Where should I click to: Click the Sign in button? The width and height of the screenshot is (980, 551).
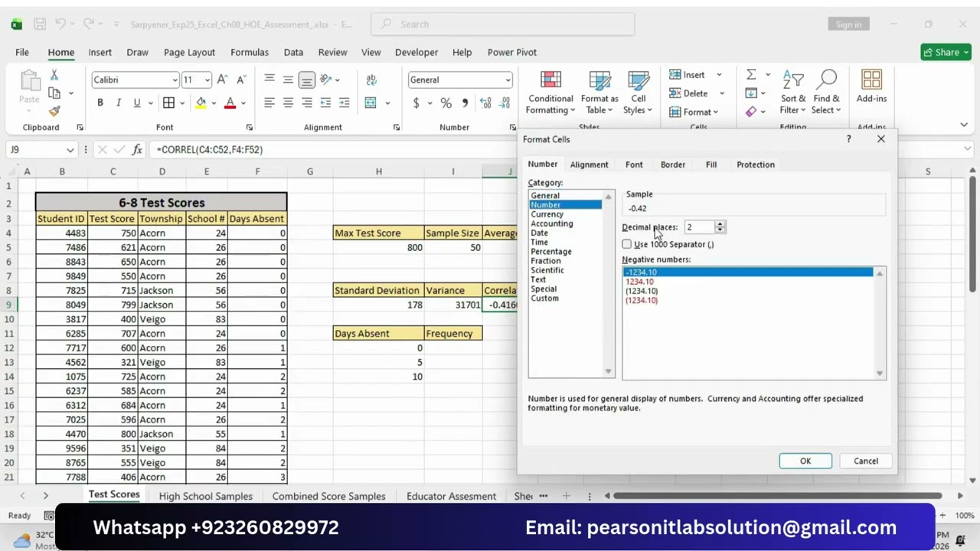[x=848, y=24]
